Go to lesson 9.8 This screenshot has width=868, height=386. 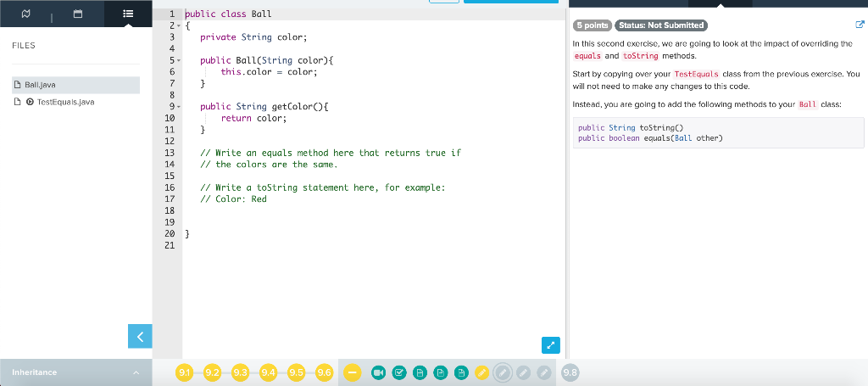pyautogui.click(x=570, y=372)
